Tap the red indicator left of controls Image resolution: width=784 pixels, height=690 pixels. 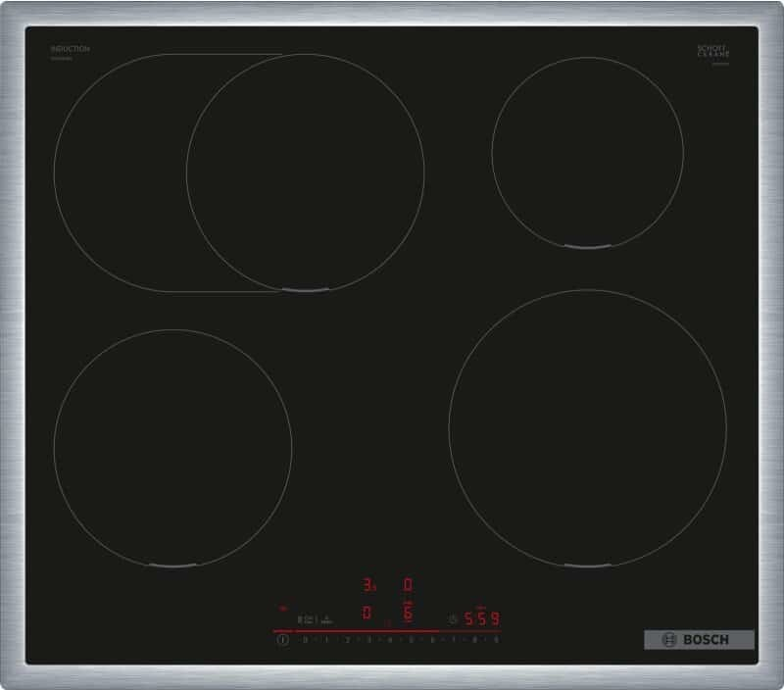[x=284, y=607]
